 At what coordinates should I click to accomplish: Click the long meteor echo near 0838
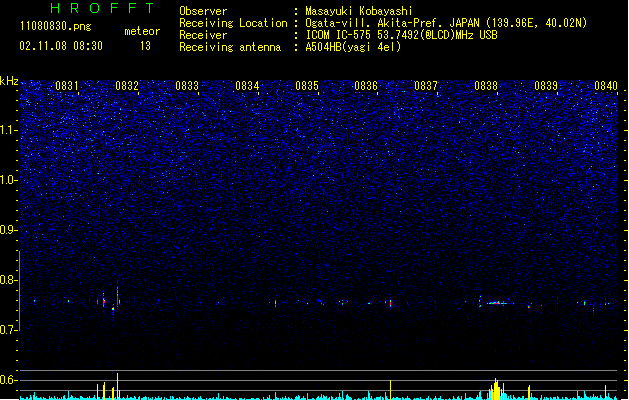(497, 303)
